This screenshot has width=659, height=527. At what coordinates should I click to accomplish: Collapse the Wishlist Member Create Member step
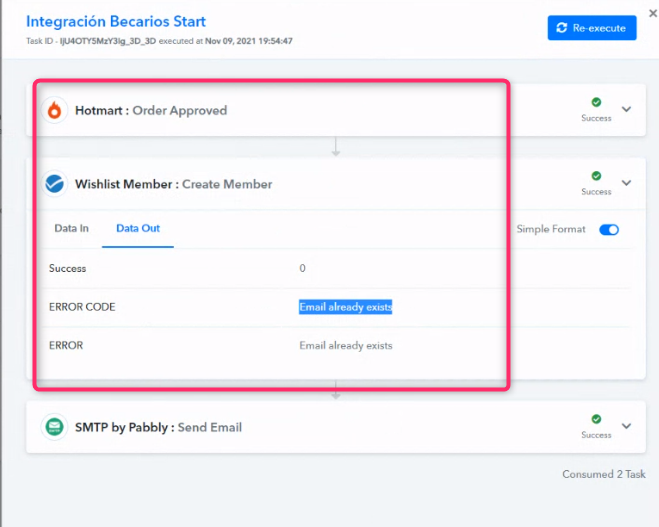[626, 183]
